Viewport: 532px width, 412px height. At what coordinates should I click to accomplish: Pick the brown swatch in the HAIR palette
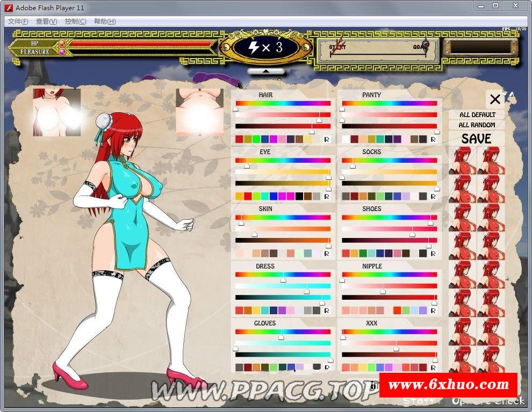click(x=299, y=139)
